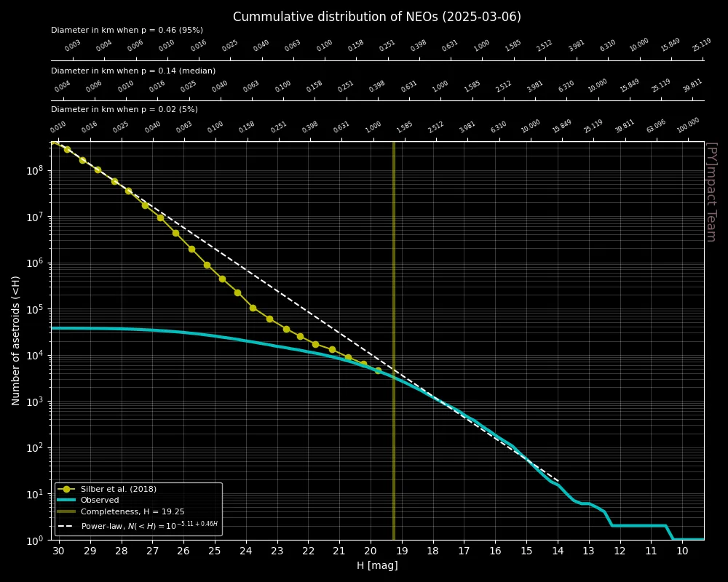Click x-axis tick label '15'
Image resolution: width=728 pixels, height=582 pixels.
point(526,551)
